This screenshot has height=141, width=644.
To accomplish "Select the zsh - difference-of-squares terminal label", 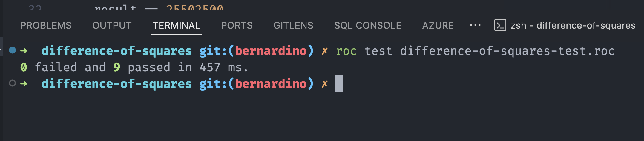I will click(x=573, y=26).
